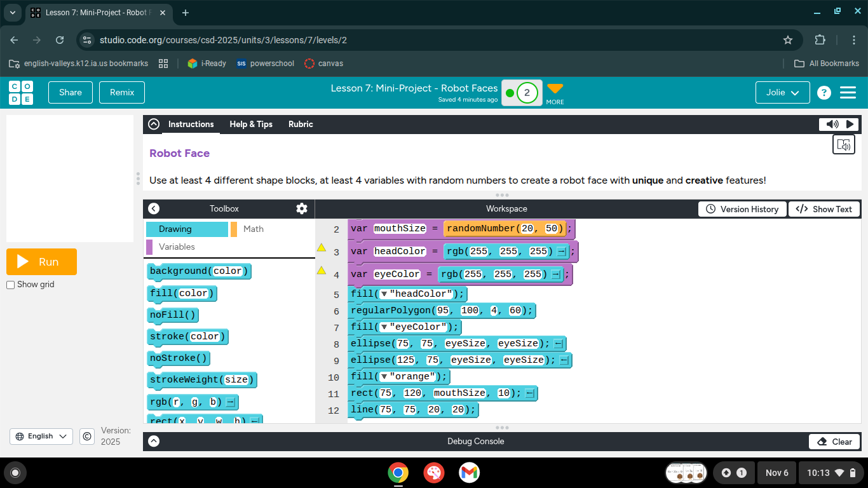This screenshot has width=868, height=488.
Task: Switch to the Instructions tab
Action: click(x=191, y=125)
